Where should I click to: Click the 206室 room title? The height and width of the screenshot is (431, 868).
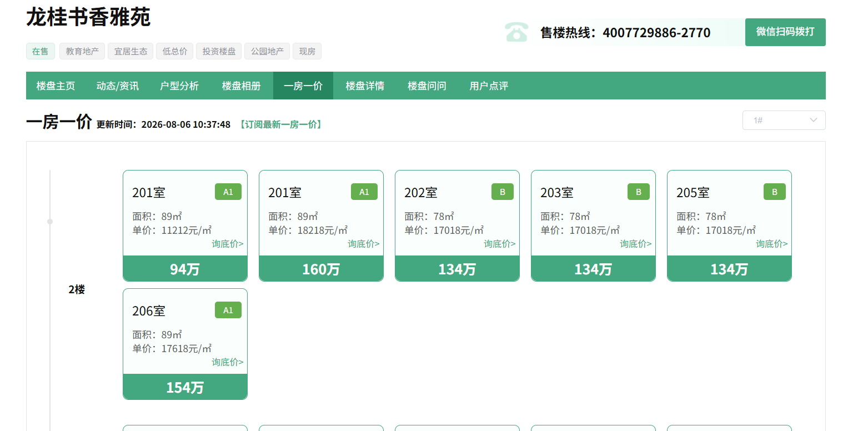click(149, 311)
